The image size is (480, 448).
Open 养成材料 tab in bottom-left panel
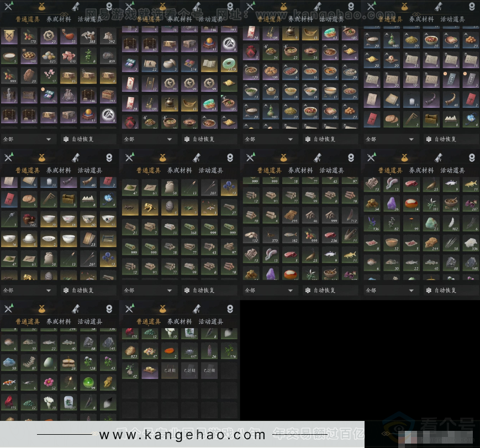click(x=59, y=321)
